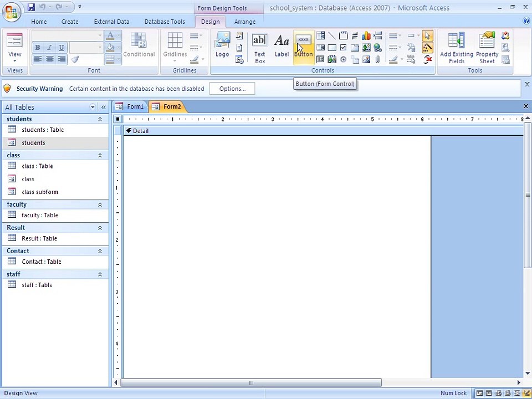This screenshot has height=399, width=532.
Task: Collapse the staff group
Action: [x=100, y=274]
